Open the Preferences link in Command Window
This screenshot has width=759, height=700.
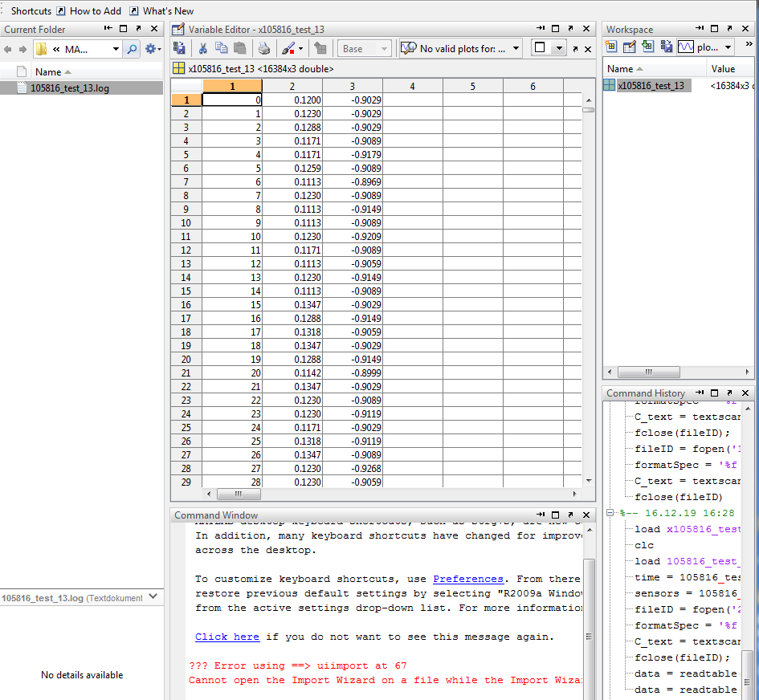[x=467, y=579]
